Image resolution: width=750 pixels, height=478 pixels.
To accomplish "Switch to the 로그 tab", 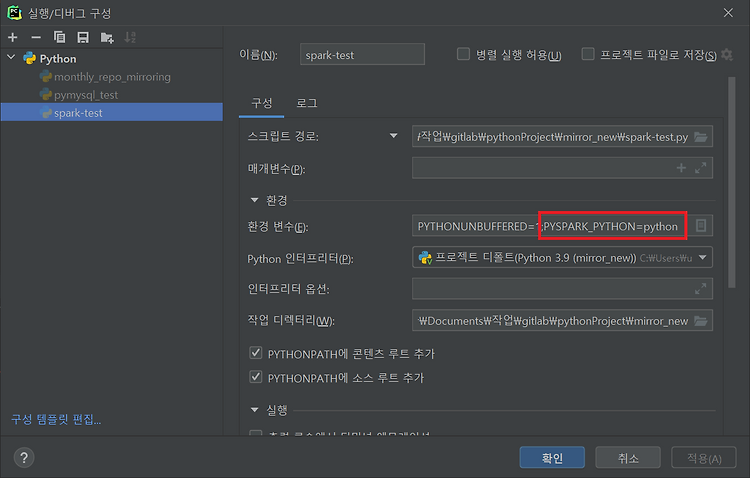I will pos(307,103).
